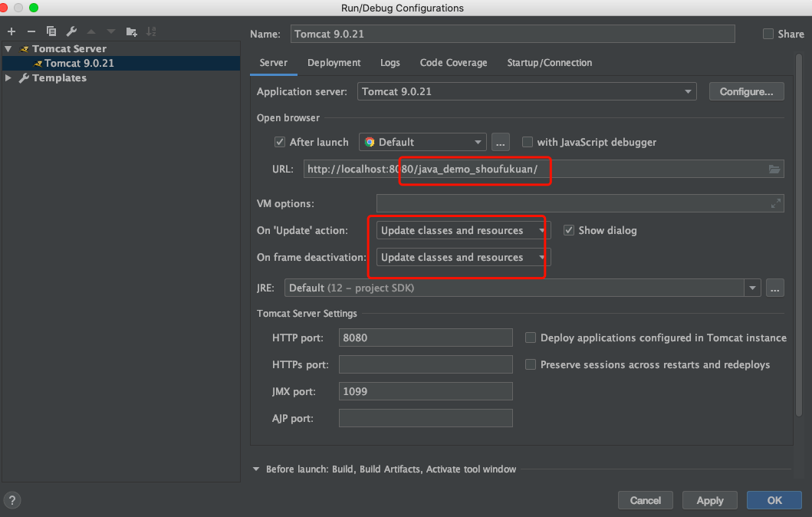Click the Cancel button
The width and height of the screenshot is (812, 517).
point(646,500)
